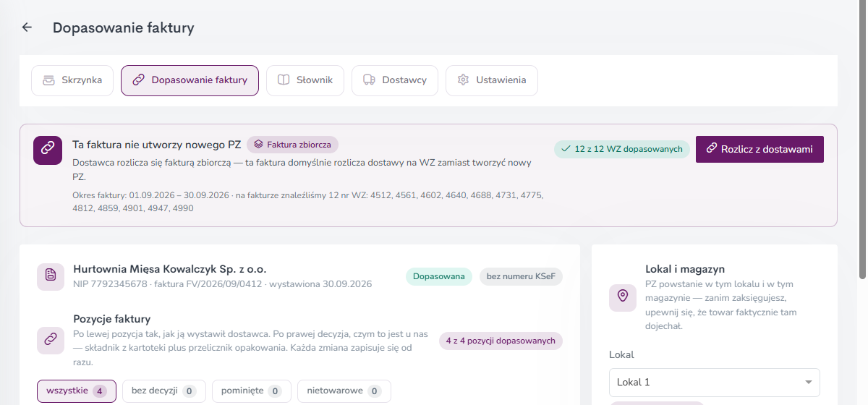Image resolution: width=868 pixels, height=405 pixels.
Task: Click the Ta faktura nie utworzy nowego PZ heading
Action: [x=156, y=144]
